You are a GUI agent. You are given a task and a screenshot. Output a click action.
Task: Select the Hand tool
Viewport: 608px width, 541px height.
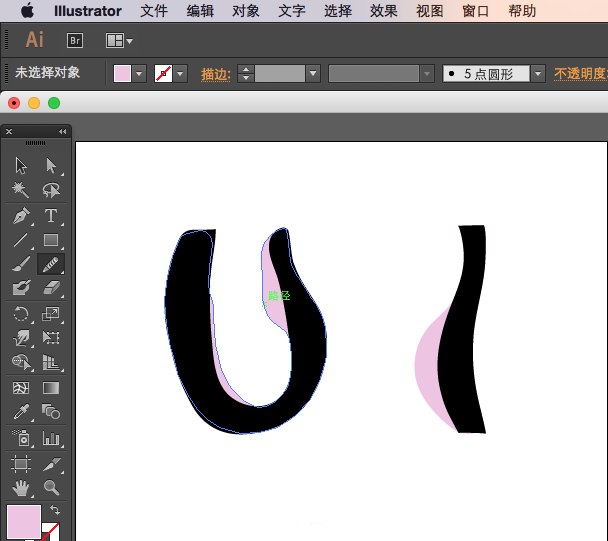point(21,488)
